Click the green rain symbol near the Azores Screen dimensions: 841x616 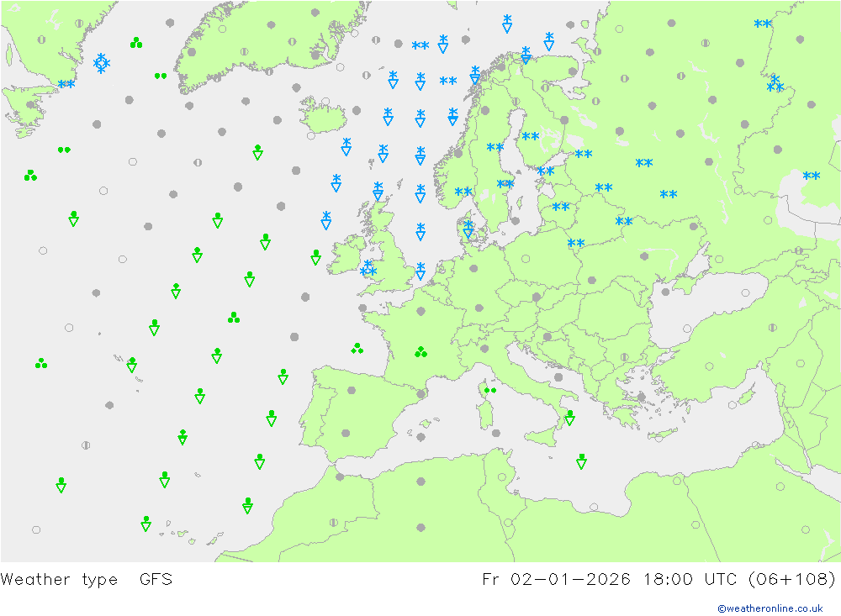pyautogui.click(x=131, y=365)
